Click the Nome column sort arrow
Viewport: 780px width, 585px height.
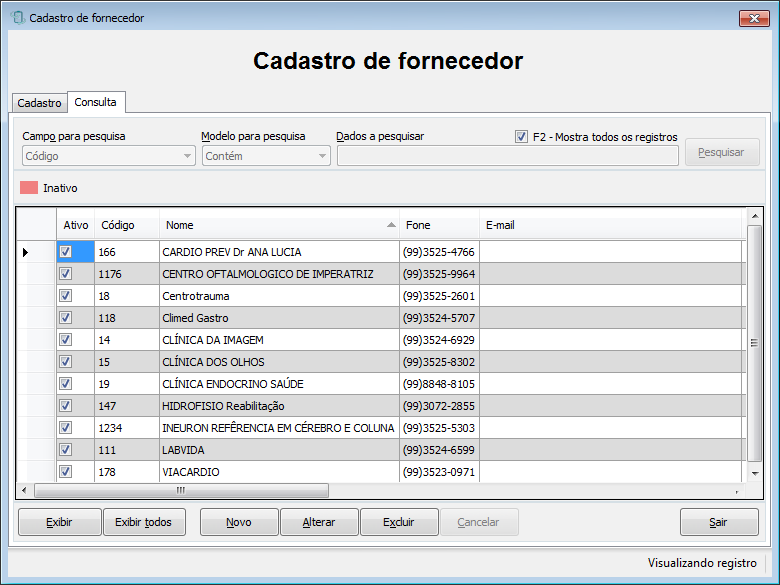pyautogui.click(x=391, y=225)
